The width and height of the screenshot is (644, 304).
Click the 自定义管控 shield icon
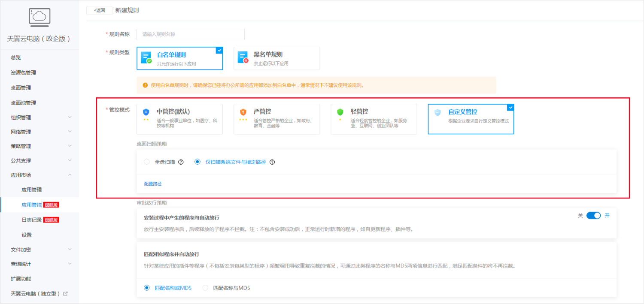[x=437, y=112]
